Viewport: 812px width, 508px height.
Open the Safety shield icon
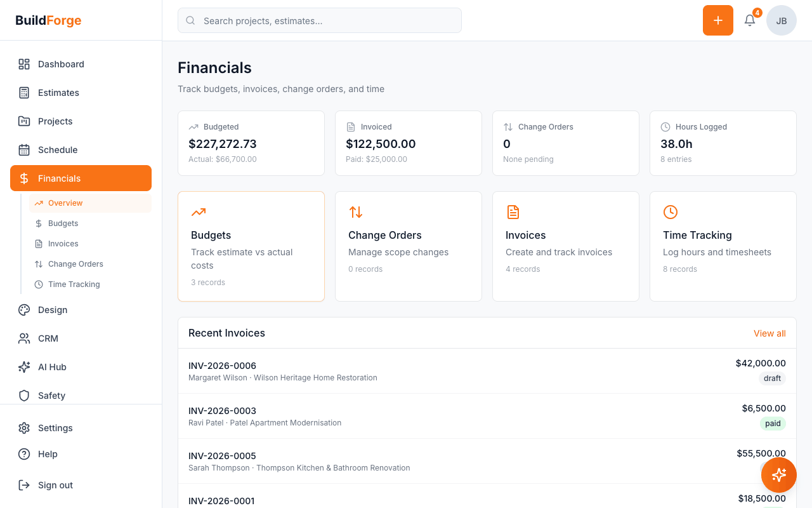[x=24, y=396]
